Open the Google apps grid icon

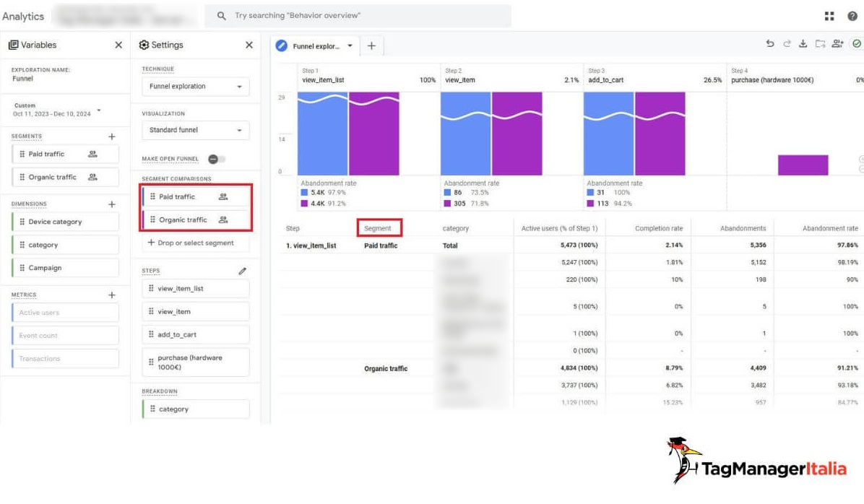coord(829,16)
